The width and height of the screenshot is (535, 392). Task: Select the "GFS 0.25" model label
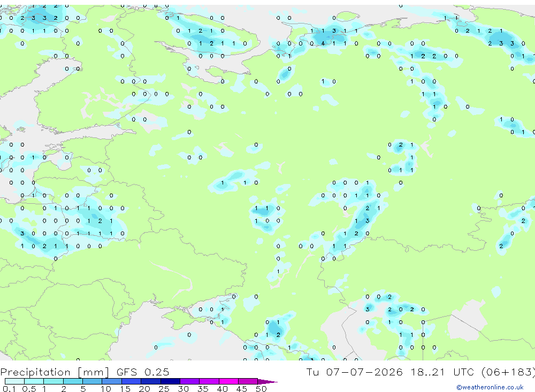[143, 372]
